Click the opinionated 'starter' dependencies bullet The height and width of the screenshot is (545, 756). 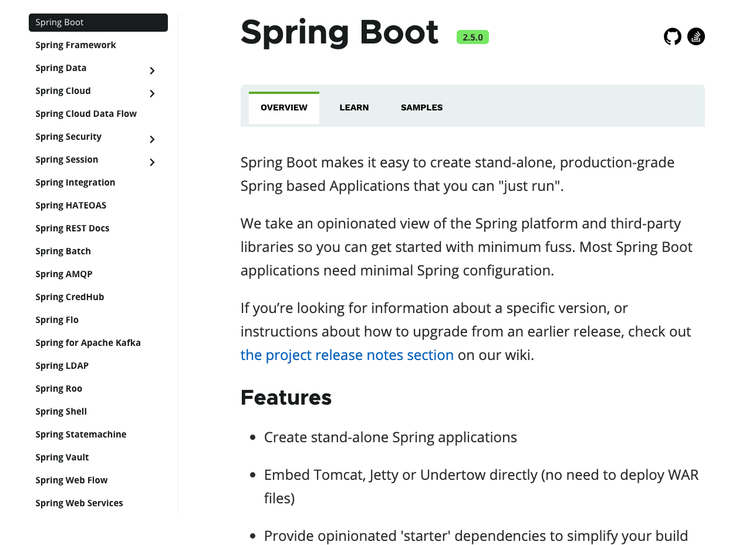[476, 536]
